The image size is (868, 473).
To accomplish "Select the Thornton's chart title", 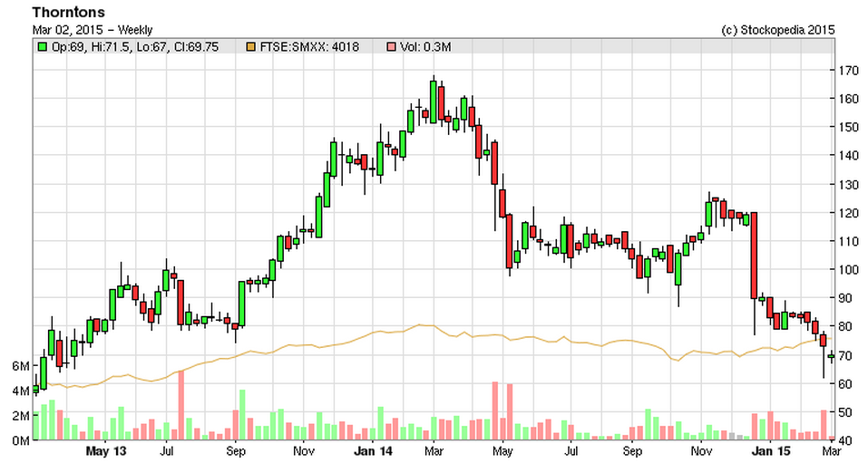I will [x=69, y=12].
